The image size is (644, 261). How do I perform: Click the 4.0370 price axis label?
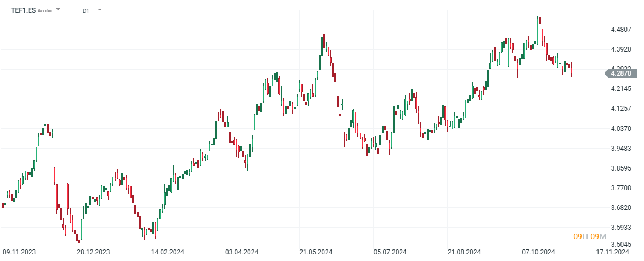pyautogui.click(x=620, y=128)
